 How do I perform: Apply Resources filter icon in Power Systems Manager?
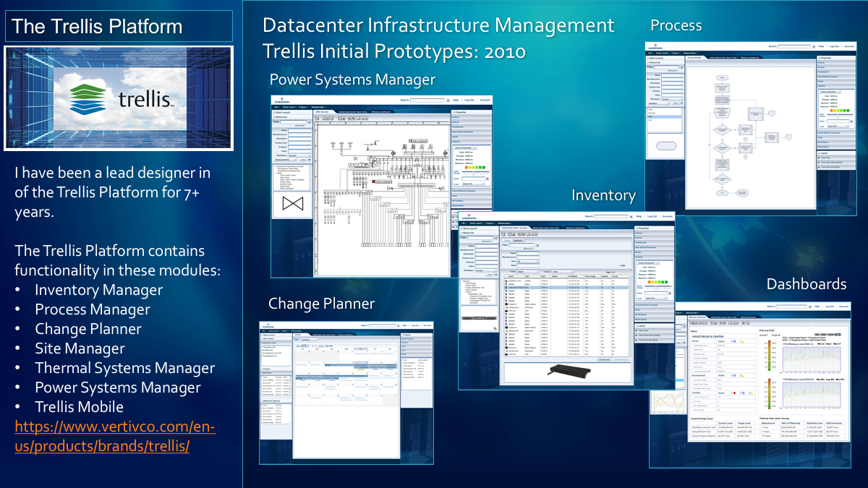[310, 122]
